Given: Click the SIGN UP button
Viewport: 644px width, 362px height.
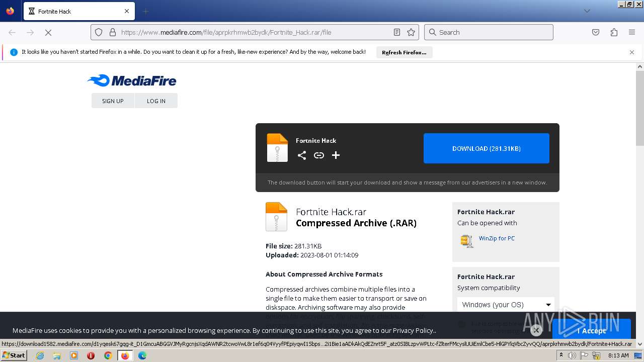Looking at the screenshot, I should pos(113,101).
